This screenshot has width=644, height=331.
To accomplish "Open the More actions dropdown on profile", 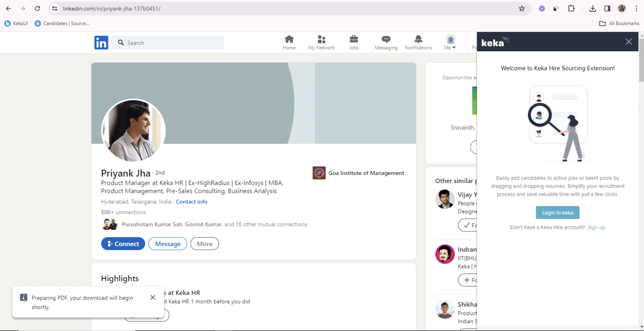I will (x=205, y=244).
